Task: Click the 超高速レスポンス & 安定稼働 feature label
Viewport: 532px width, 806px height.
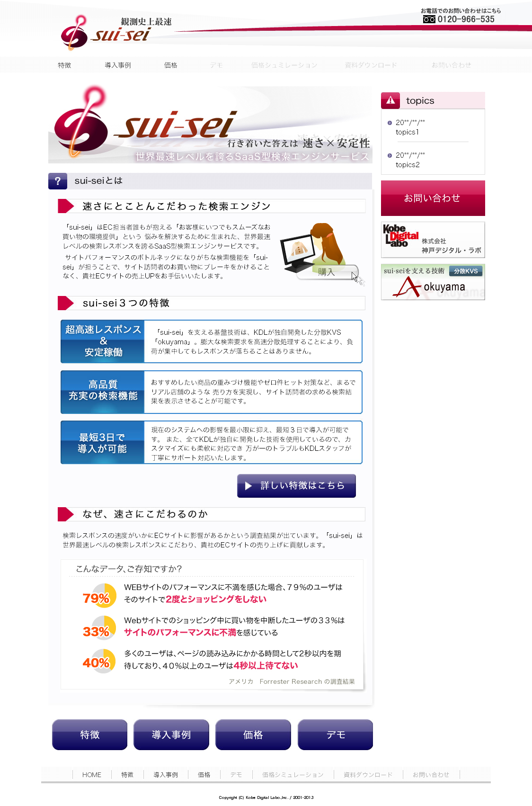Action: [x=103, y=341]
